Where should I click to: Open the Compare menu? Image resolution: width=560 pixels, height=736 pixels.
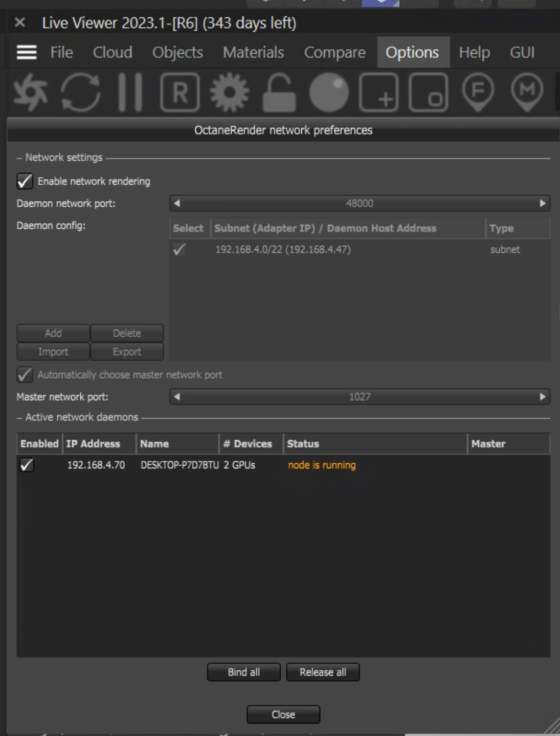click(334, 52)
